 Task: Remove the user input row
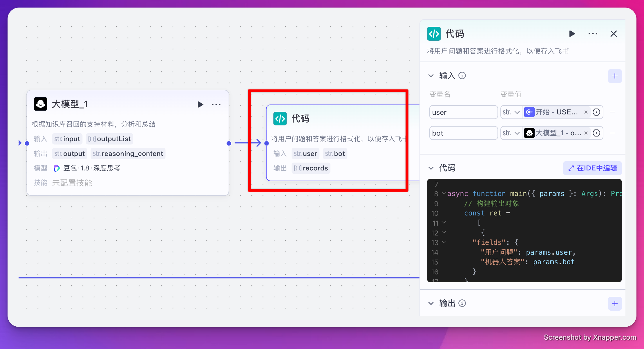click(x=613, y=112)
